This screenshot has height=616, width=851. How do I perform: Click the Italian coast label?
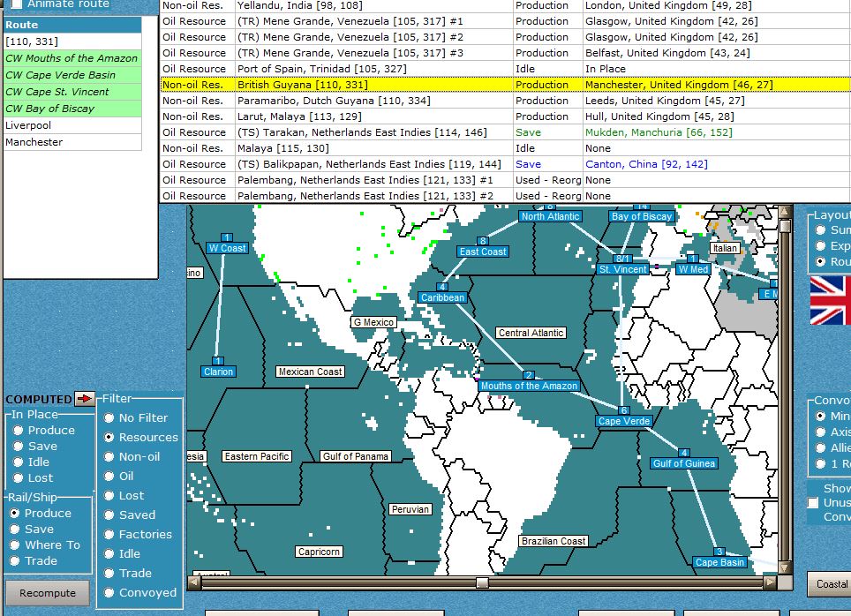pos(725,248)
